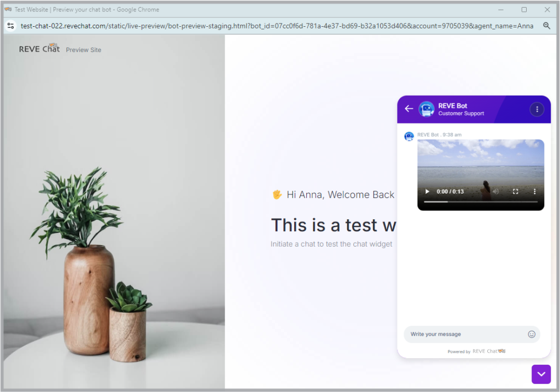
Task: Open the chat header three-dot options menu
Action: (536, 109)
